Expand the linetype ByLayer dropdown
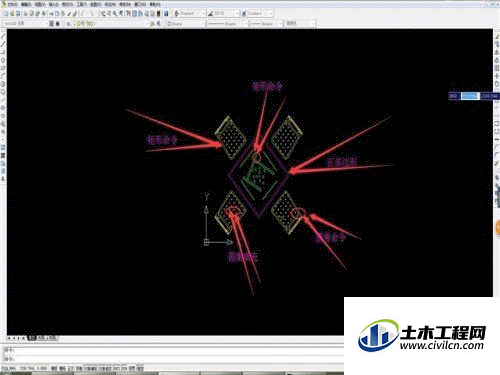 click(x=227, y=24)
